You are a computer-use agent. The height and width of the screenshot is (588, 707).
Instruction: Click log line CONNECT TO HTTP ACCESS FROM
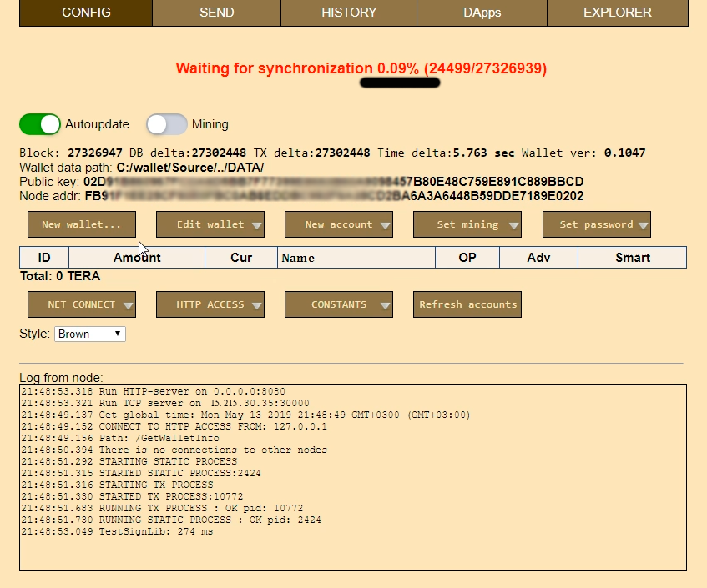tap(174, 427)
